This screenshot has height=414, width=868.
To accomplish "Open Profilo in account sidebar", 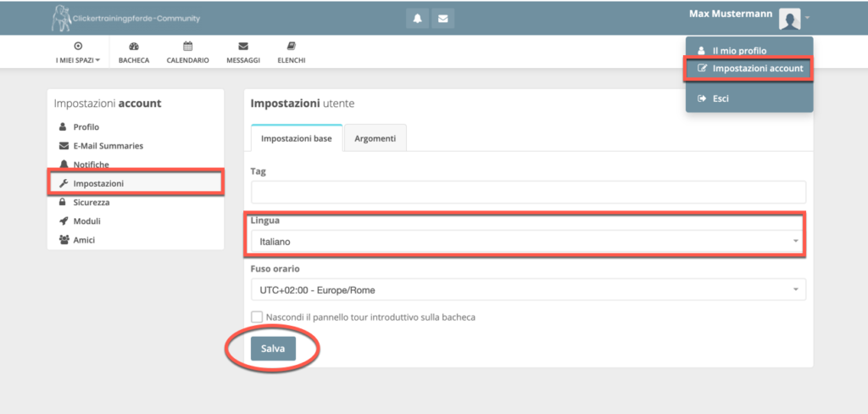I will tap(136, 127).
